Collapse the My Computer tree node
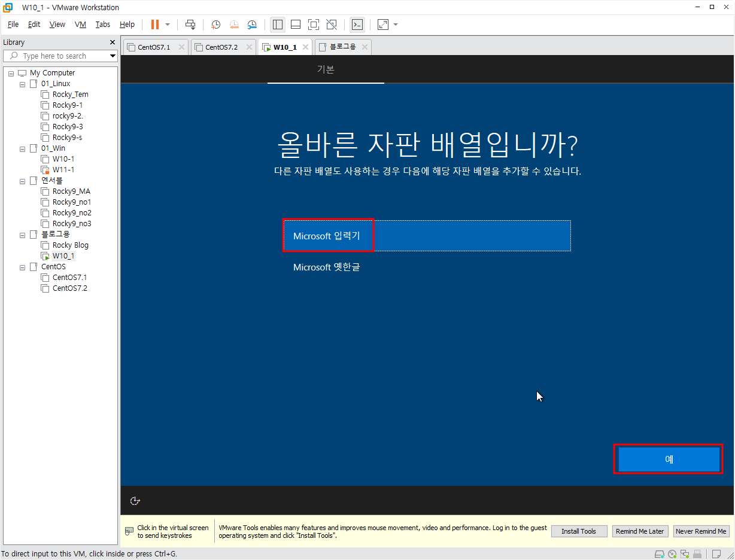735x560 pixels. click(x=11, y=73)
